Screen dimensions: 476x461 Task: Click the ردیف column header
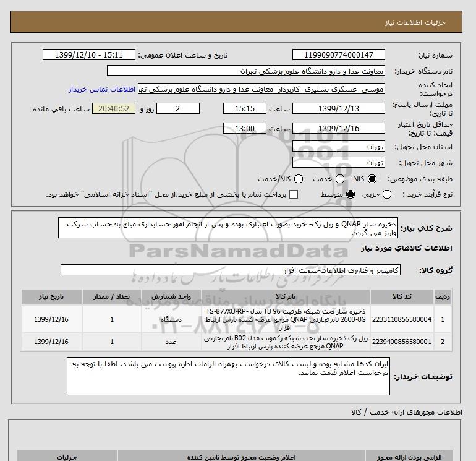click(442, 296)
